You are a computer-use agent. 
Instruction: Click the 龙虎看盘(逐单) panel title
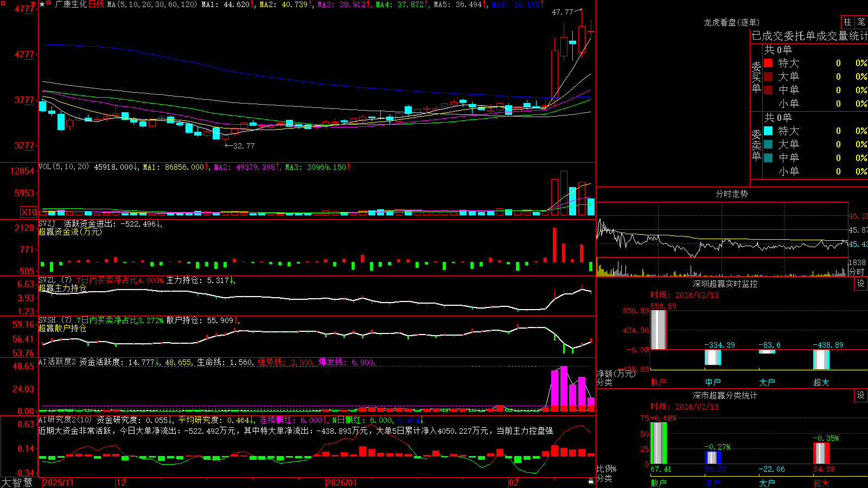tap(731, 22)
